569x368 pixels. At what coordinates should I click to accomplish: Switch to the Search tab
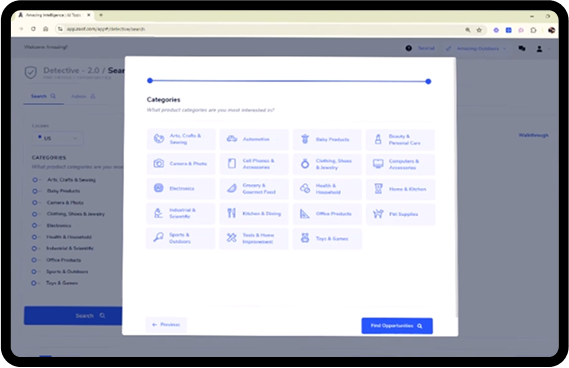tap(43, 96)
